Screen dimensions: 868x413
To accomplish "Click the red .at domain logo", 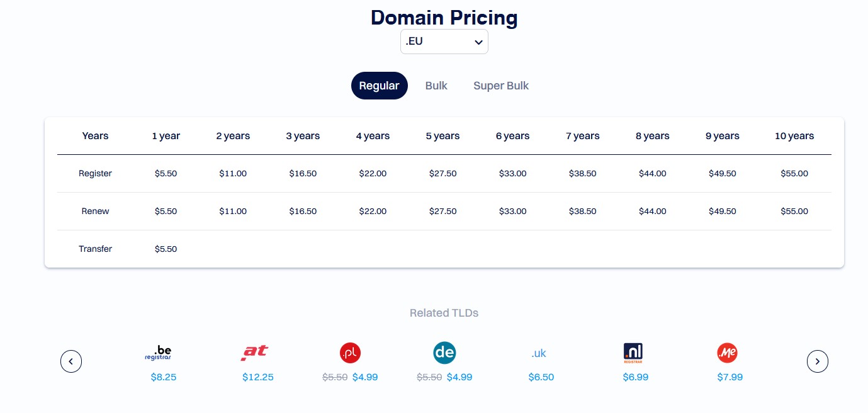I will tap(254, 353).
